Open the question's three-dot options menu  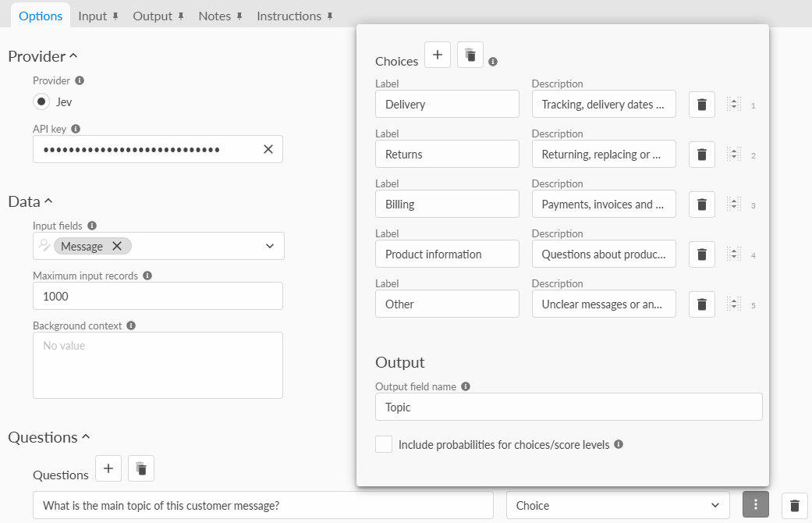[756, 504]
